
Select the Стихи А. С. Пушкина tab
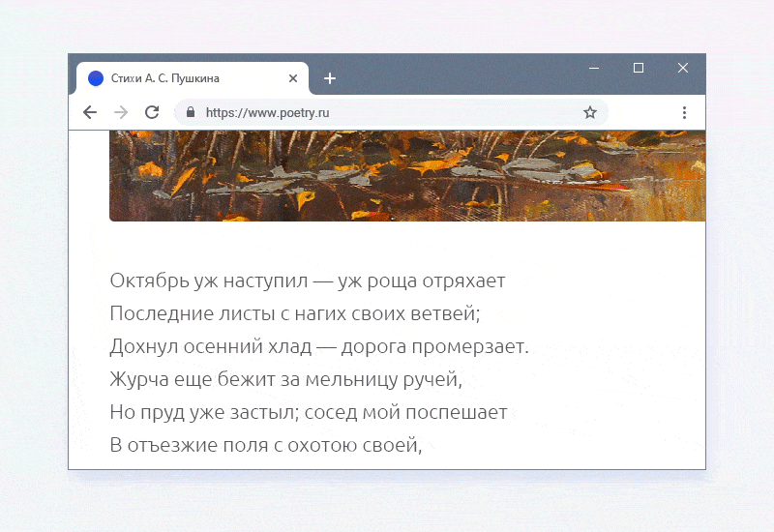point(193,78)
